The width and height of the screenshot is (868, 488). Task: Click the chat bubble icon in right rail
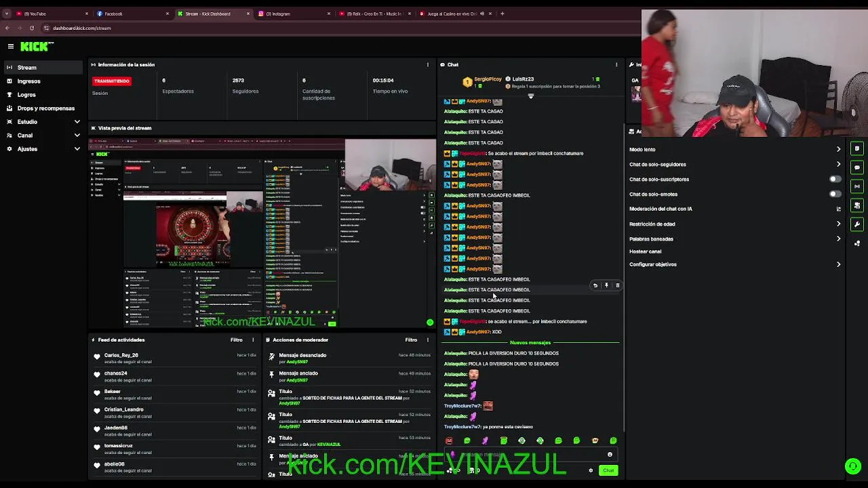pyautogui.click(x=857, y=167)
